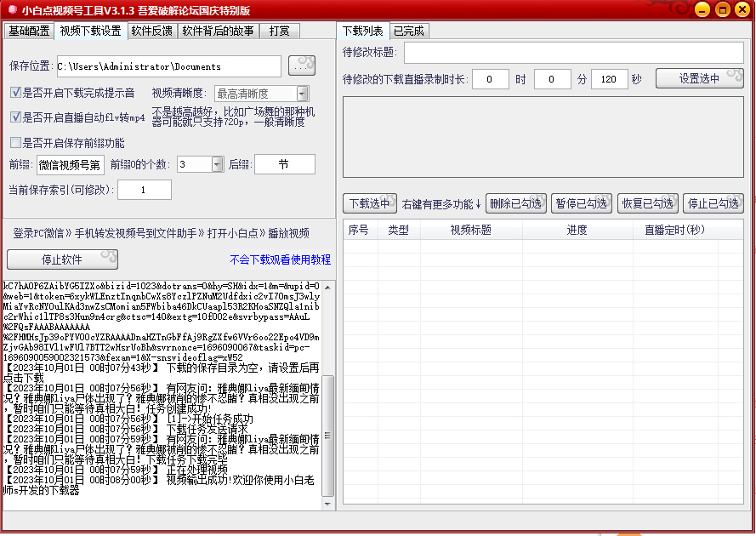Toggle the 是否开启下载完成提示音 checkbox
Viewport: 756px width, 536px height.
click(x=15, y=93)
